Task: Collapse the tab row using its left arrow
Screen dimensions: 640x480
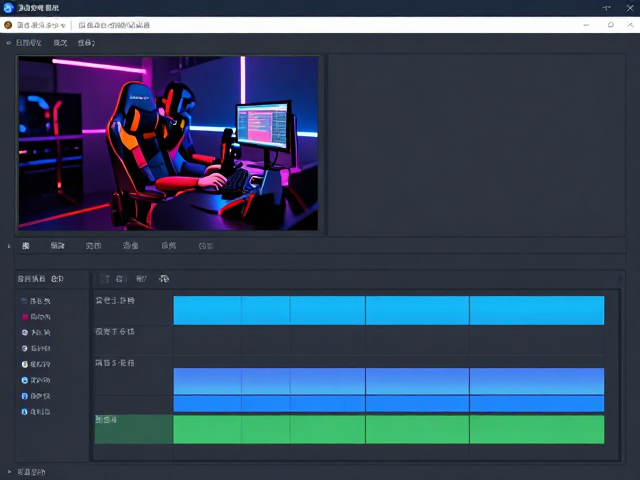Action: (x=9, y=246)
